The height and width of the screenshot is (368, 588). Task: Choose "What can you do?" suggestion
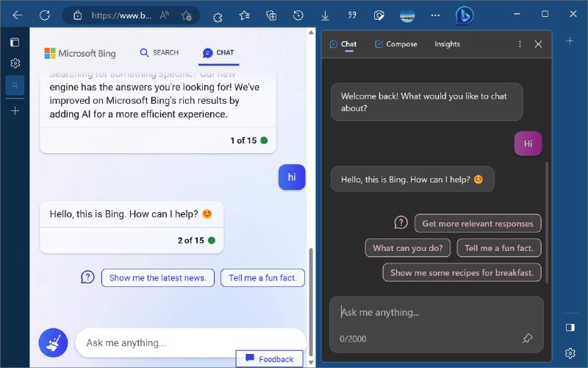(x=408, y=248)
